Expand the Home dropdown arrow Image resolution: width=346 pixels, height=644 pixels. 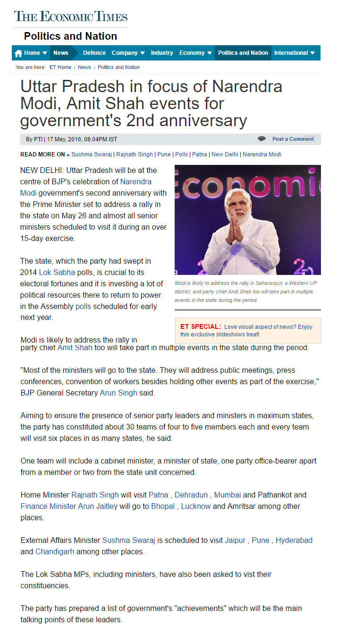click(45, 53)
